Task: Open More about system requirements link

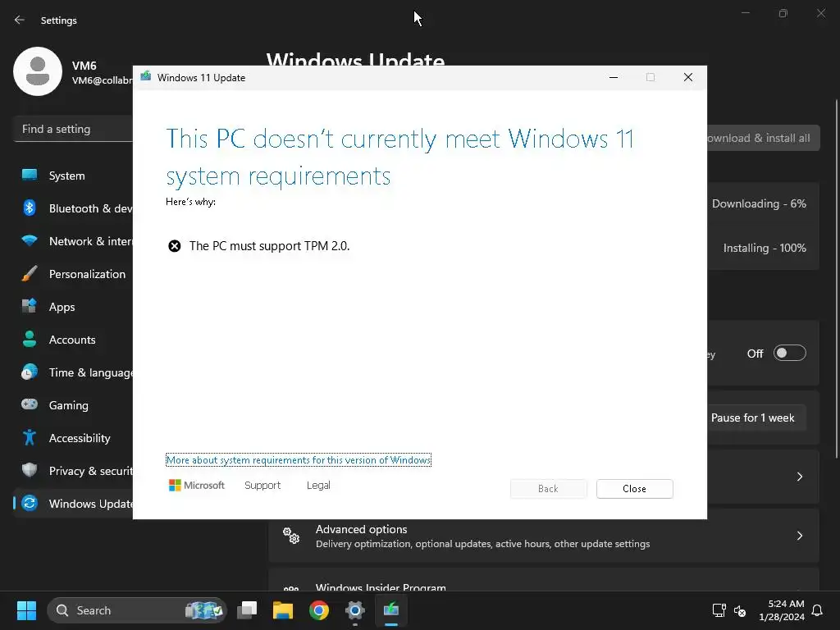Action: point(299,460)
